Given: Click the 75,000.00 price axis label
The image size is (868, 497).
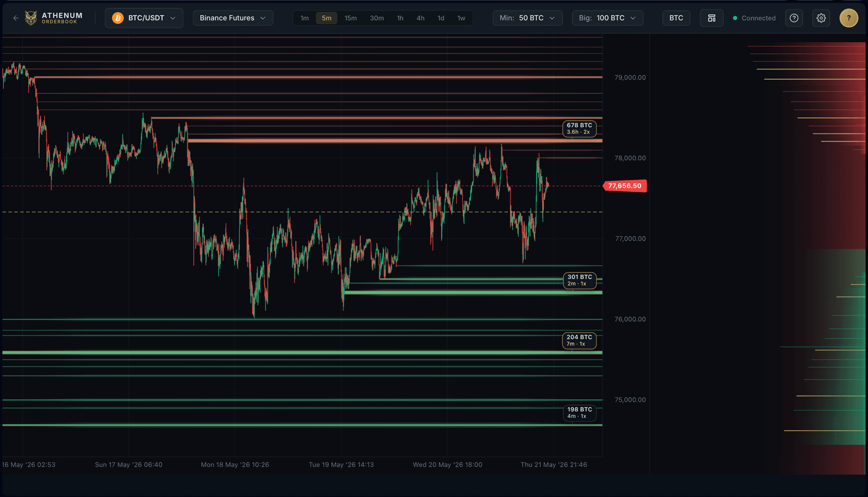Looking at the screenshot, I should (x=630, y=399).
